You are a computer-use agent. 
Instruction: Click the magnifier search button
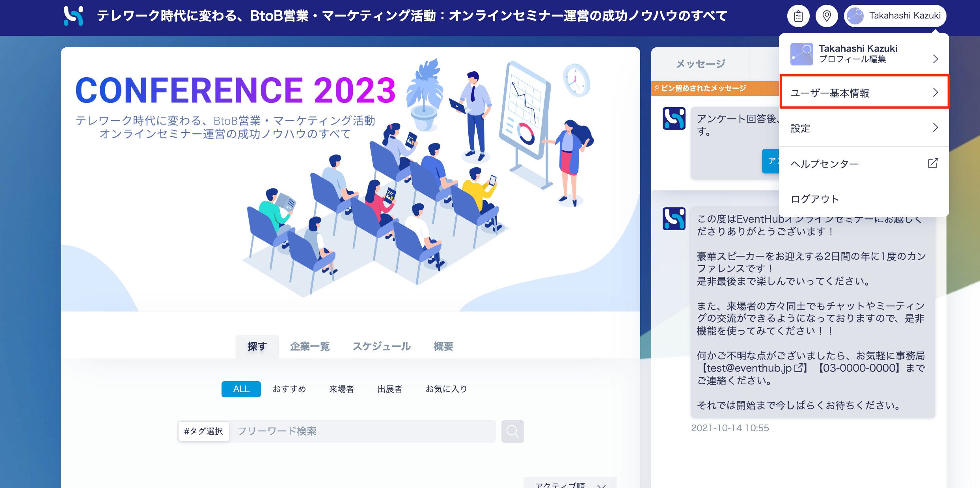tap(512, 431)
